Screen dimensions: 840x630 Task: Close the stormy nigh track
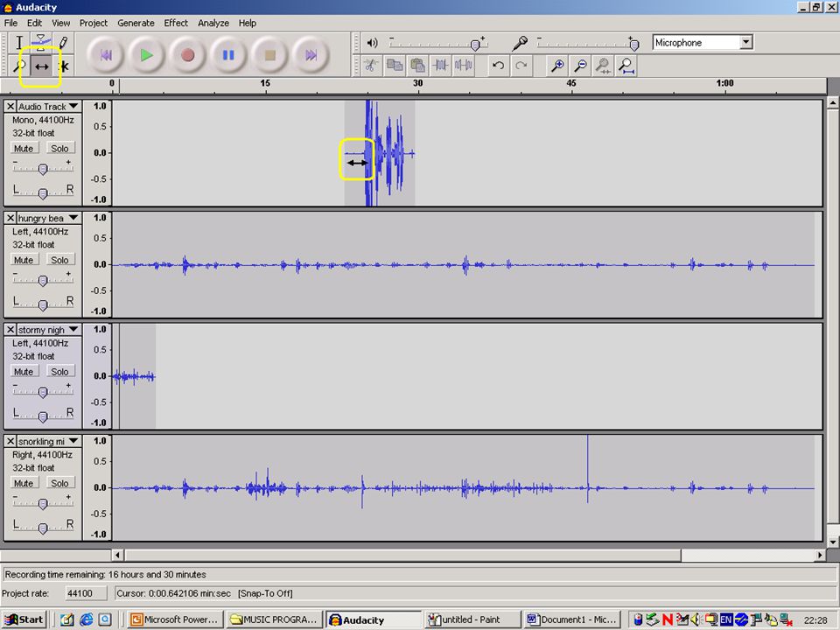point(10,330)
